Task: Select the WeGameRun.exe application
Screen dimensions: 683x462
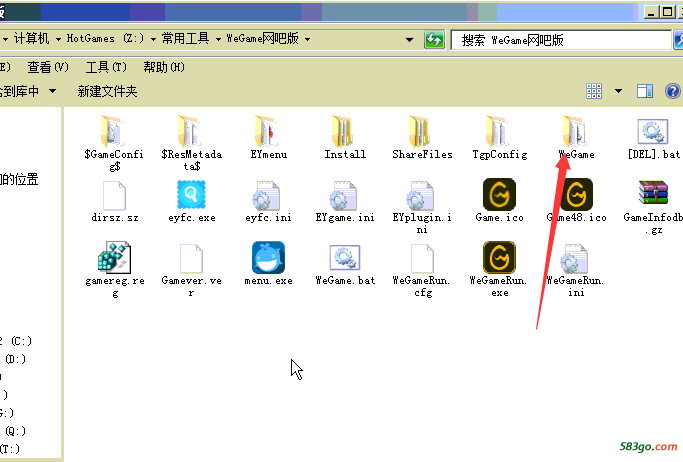Action: pyautogui.click(x=499, y=270)
